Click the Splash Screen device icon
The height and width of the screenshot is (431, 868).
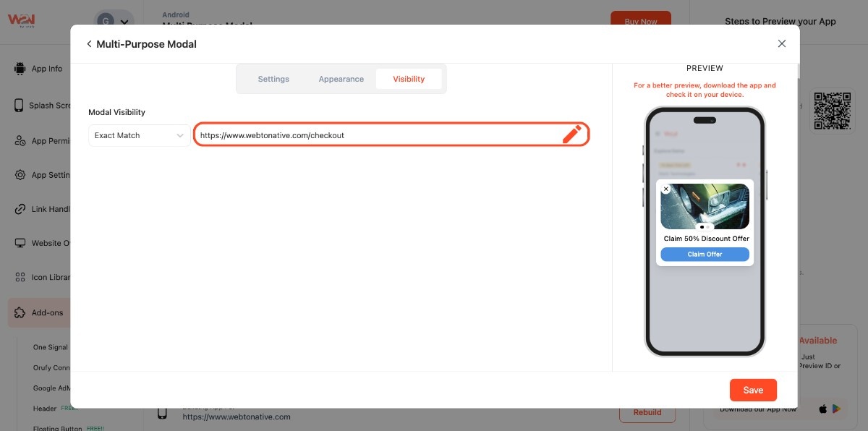tap(20, 106)
